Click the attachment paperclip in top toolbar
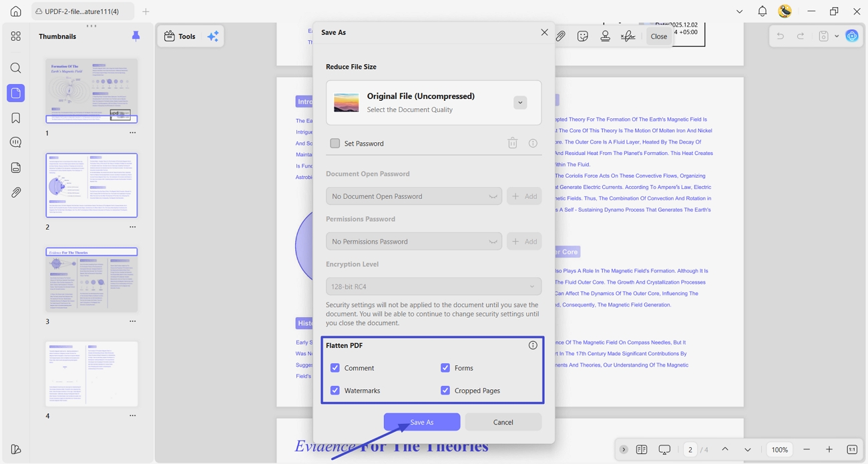The image size is (868, 464). (x=560, y=36)
